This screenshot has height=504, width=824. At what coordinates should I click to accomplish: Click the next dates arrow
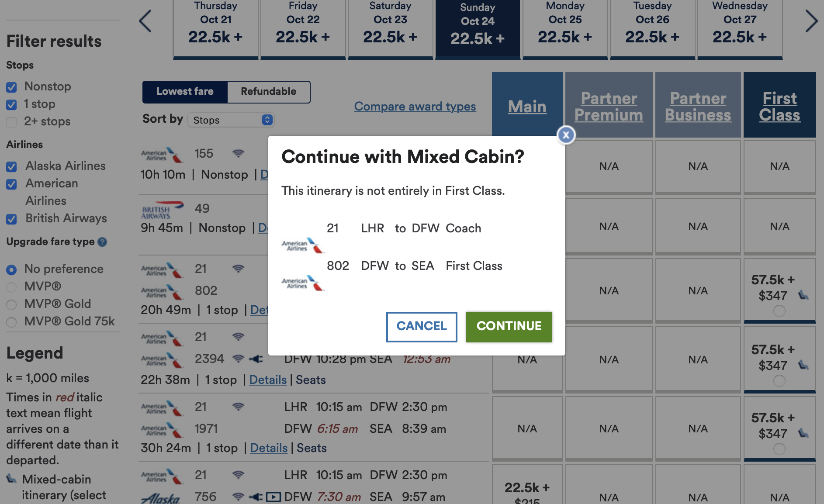[811, 21]
